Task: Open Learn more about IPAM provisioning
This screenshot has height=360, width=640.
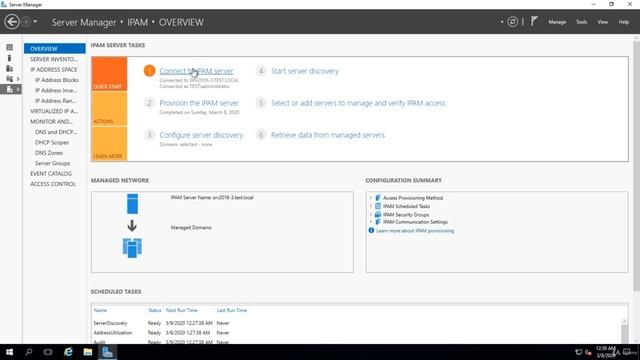Action: point(415,231)
